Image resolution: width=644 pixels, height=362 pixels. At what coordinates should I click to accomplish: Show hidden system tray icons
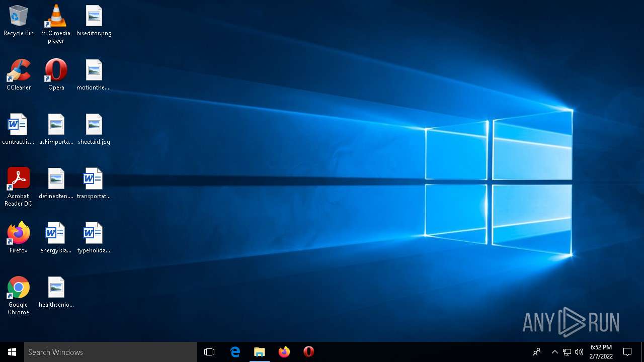click(554, 352)
